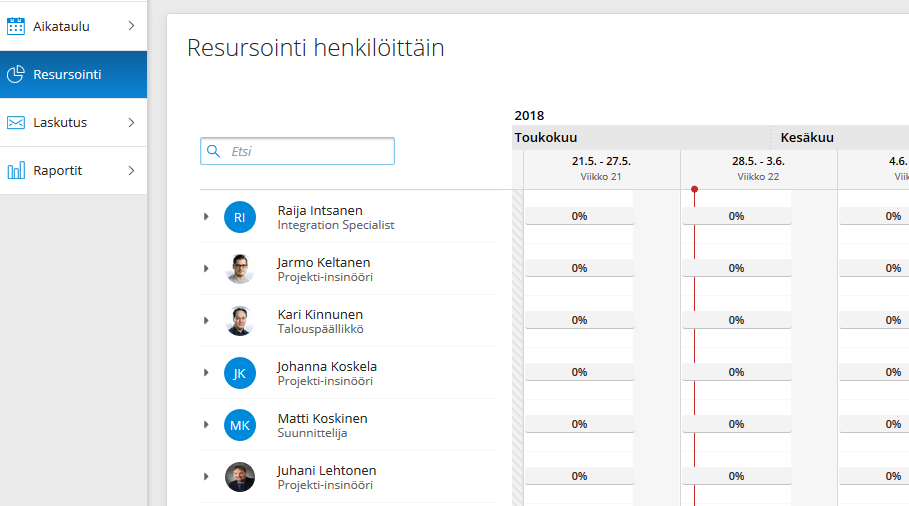Open the Laskutus menu item
Image resolution: width=909 pixels, height=506 pixels.
74,122
